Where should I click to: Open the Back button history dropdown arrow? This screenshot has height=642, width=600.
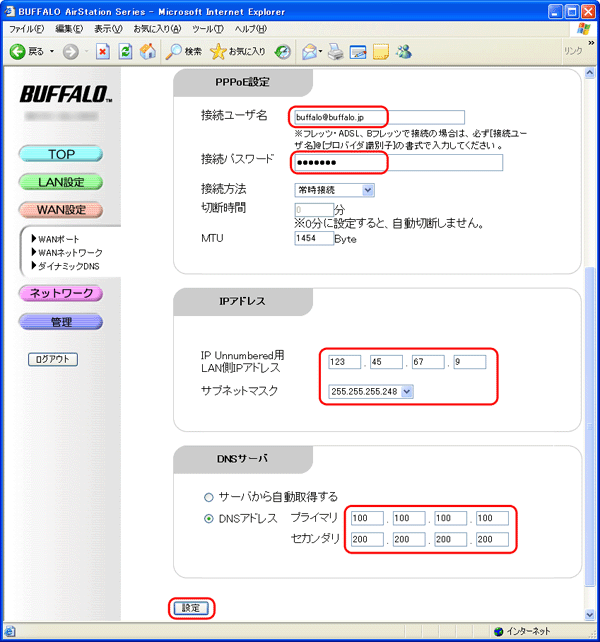coord(52,52)
